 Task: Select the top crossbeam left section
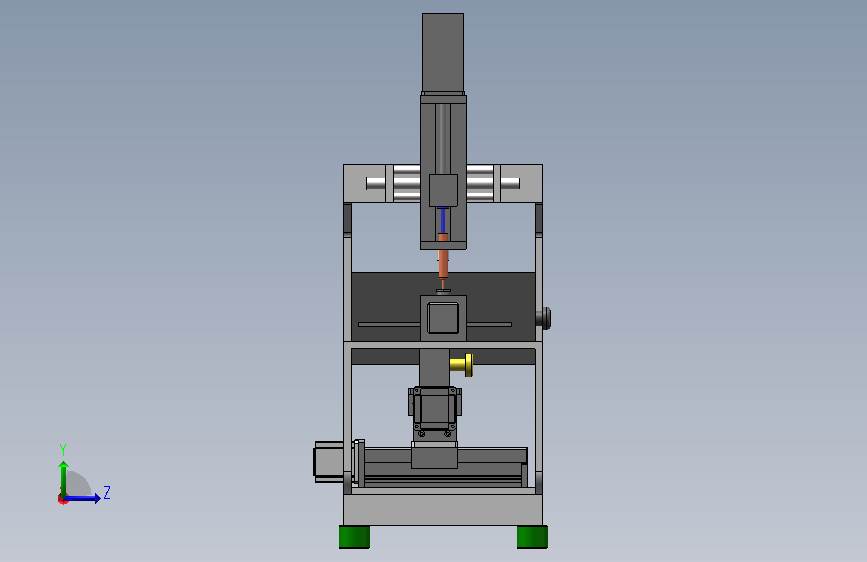click(364, 183)
